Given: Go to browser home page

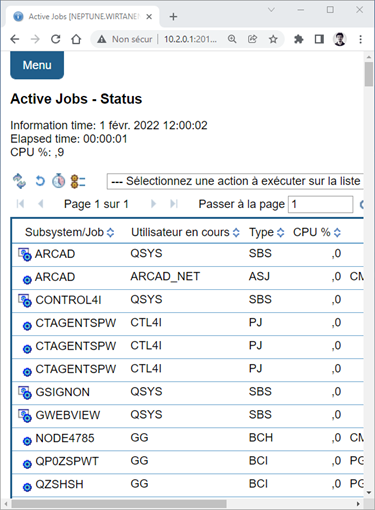Looking at the screenshot, I should pyautogui.click(x=76, y=39).
